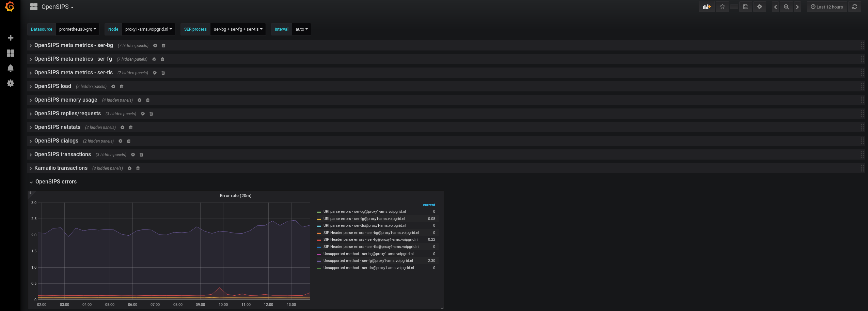The image size is (868, 311).
Task: Change color of Unsupported method ser-fg swatch
Action: click(319, 261)
